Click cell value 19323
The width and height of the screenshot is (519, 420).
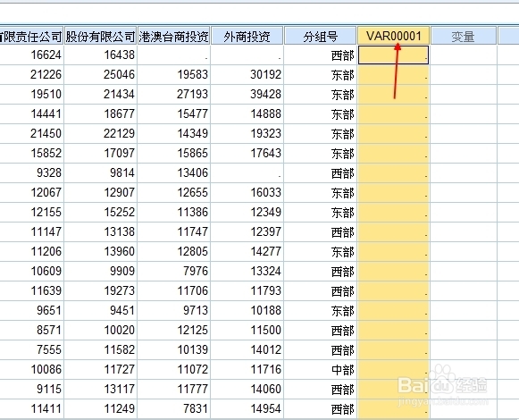266,133
